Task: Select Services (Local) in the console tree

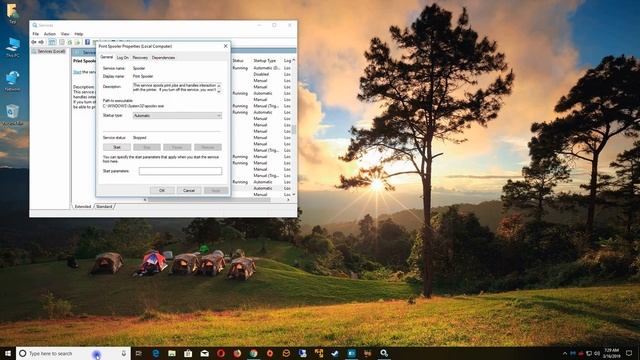Action: pos(51,51)
